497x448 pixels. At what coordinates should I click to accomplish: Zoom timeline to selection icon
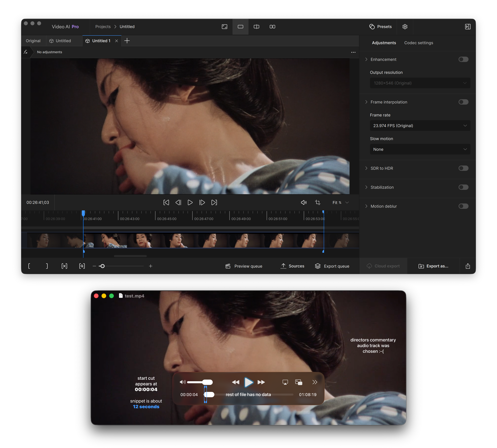[82, 266]
